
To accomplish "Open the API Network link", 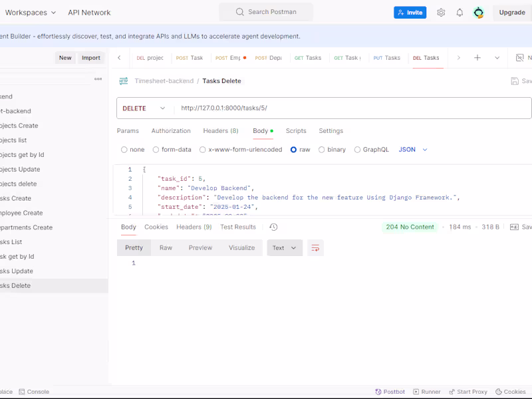I will coord(89,13).
